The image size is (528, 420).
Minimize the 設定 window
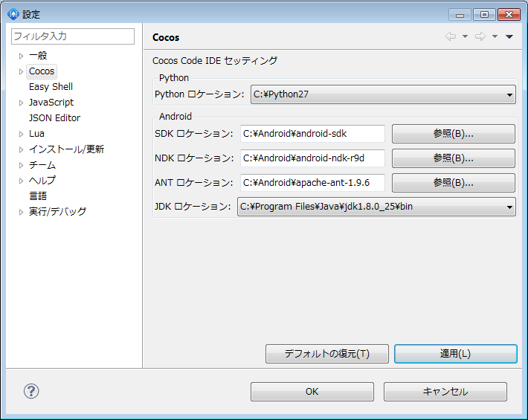point(460,15)
